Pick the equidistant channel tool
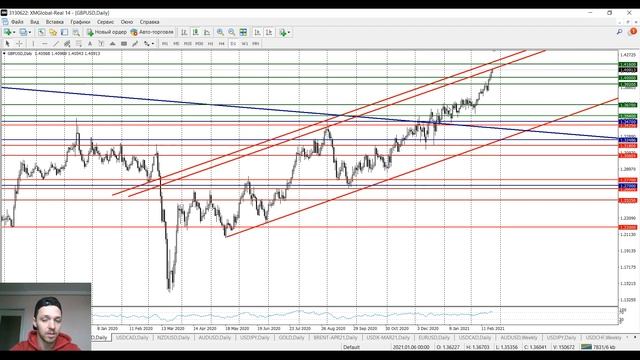640x360 pixels. pyautogui.click(x=67, y=44)
